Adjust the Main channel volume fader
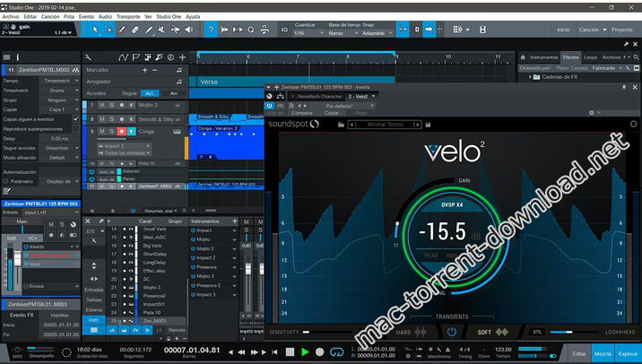642x364 pixels. tap(18, 258)
